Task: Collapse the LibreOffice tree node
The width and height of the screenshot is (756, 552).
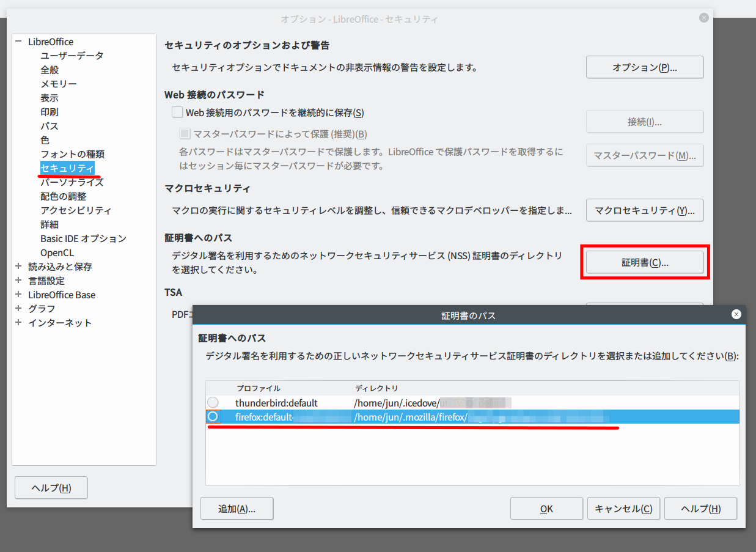Action: tap(18, 42)
